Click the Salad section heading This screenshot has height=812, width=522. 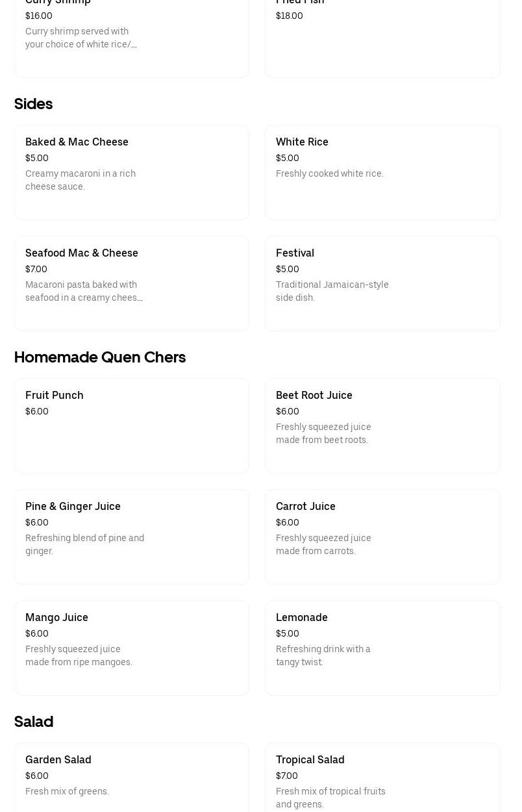pos(33,722)
